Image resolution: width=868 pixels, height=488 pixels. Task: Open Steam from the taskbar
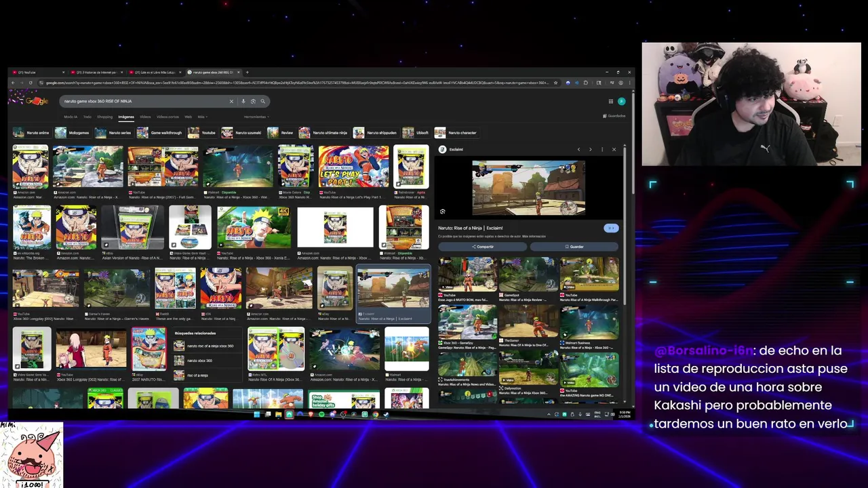[386, 414]
